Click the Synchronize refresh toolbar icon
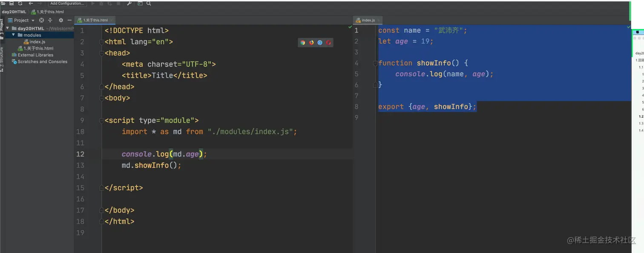Screen dimensions: 644x253 click(x=20, y=3)
